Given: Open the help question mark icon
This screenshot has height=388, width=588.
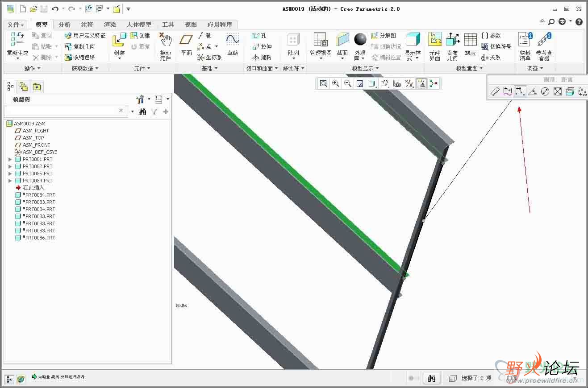Looking at the screenshot, I should 579,21.
